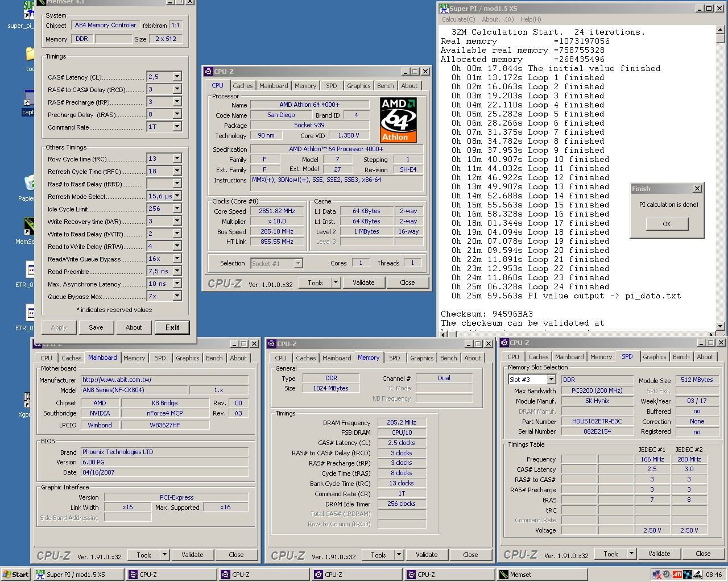Open the Papier recycle bin desktop icon

30,183
